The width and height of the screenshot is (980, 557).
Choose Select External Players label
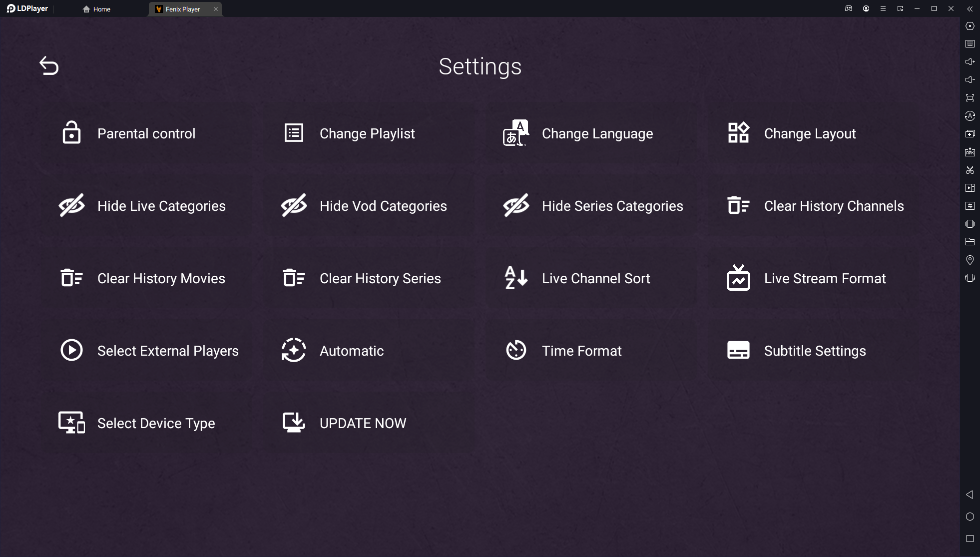(168, 351)
